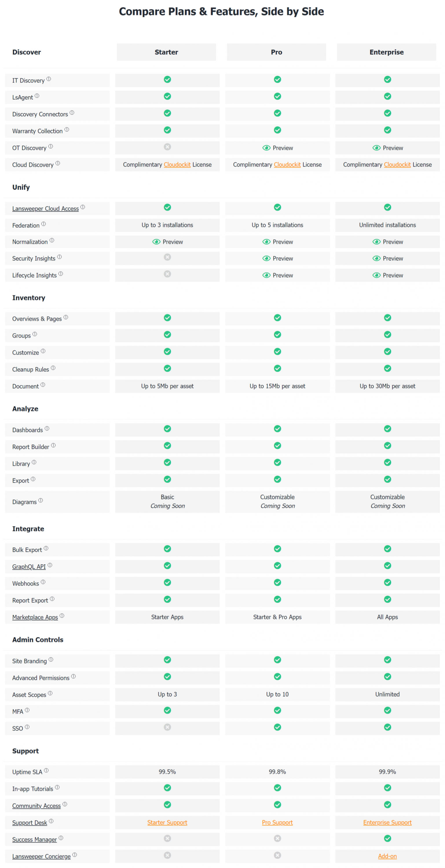Screen dimensions: 445x868
Task: Open the Lansweeper Cloud Access link
Action: pos(45,209)
